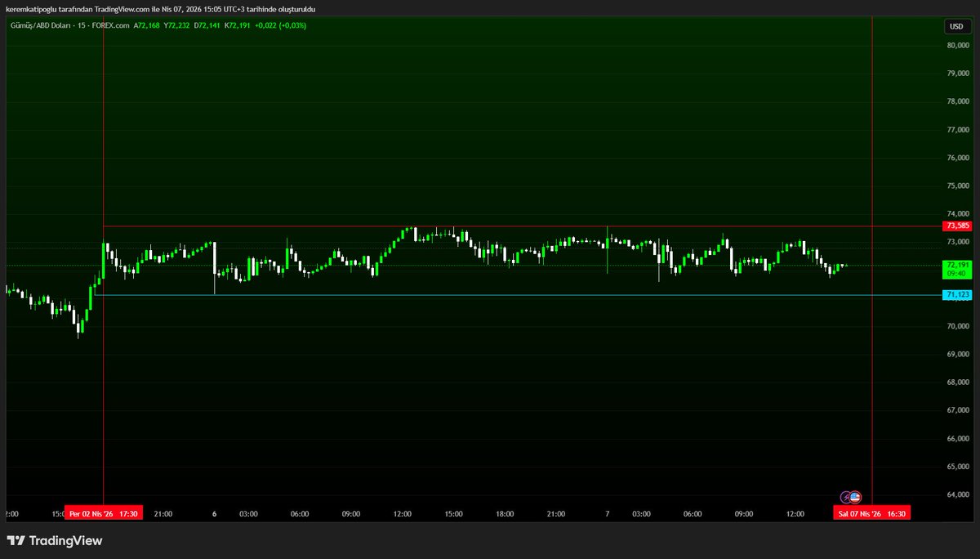This screenshot has height=559, width=980.
Task: Click the D72,141 low value in legend
Action: 207,25
